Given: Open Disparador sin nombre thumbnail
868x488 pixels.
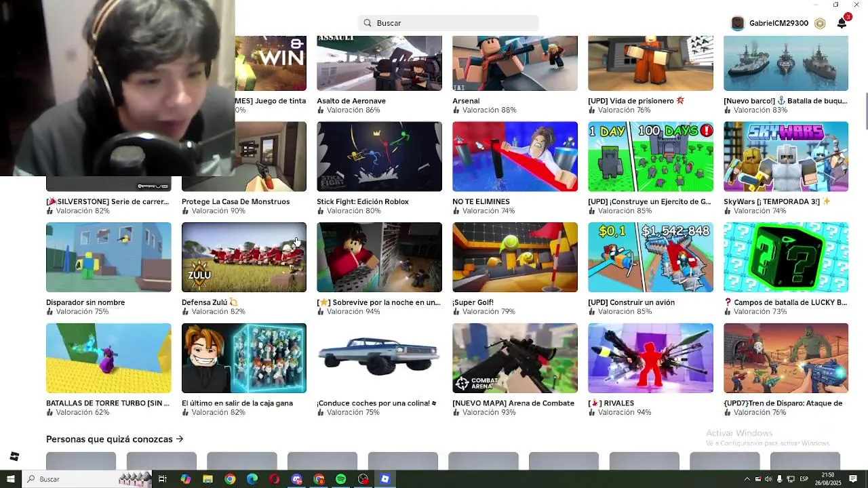Looking at the screenshot, I should pyautogui.click(x=108, y=258).
